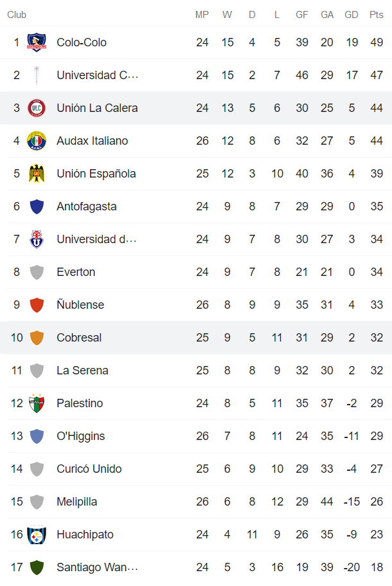Click the Santiago Wanderers green shield
The image size is (392, 586).
point(37,567)
